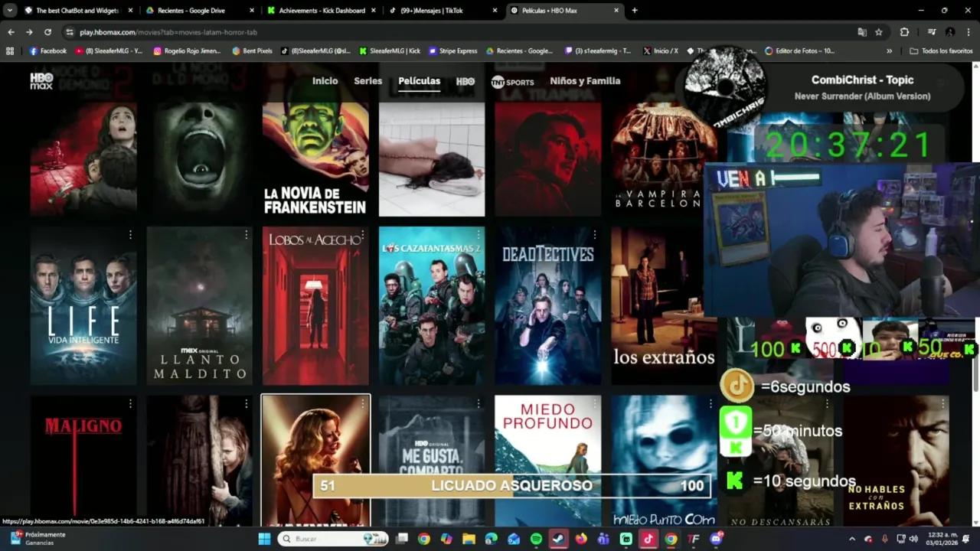Open Microsoft Edge from the taskbar
This screenshot has width=980, height=551.
click(x=491, y=539)
